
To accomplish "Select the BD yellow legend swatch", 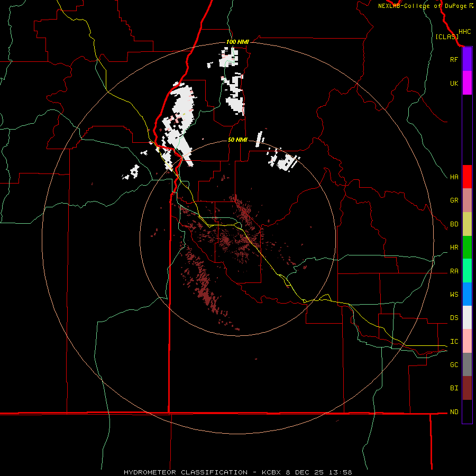I will pos(467,224).
